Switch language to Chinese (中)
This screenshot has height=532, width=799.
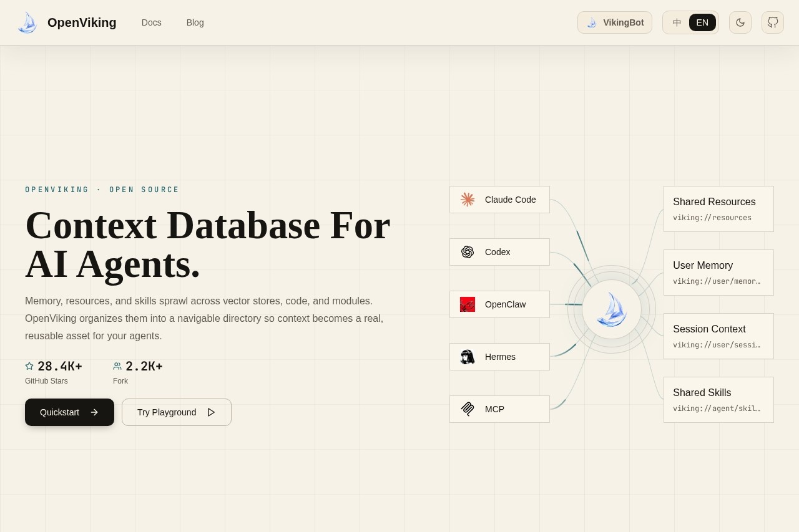(677, 22)
